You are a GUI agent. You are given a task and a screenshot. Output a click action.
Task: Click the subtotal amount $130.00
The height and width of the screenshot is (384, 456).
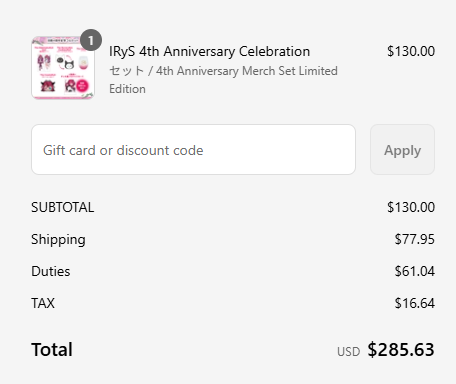[x=411, y=207]
